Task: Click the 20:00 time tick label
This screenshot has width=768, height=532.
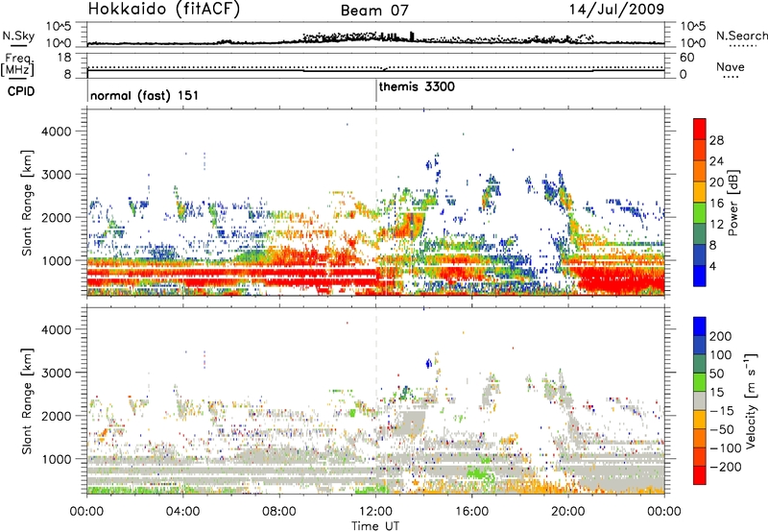Action: 568,512
